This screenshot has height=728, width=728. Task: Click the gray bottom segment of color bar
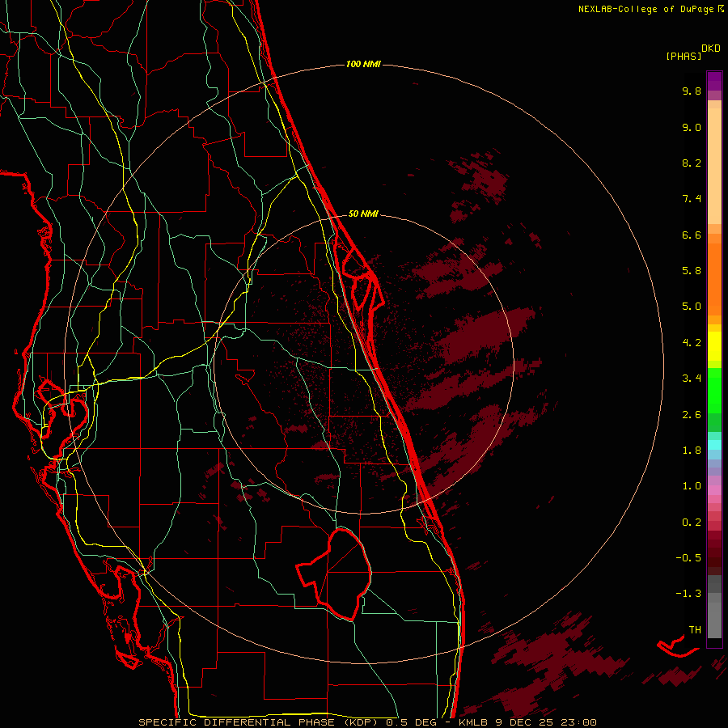(x=714, y=620)
